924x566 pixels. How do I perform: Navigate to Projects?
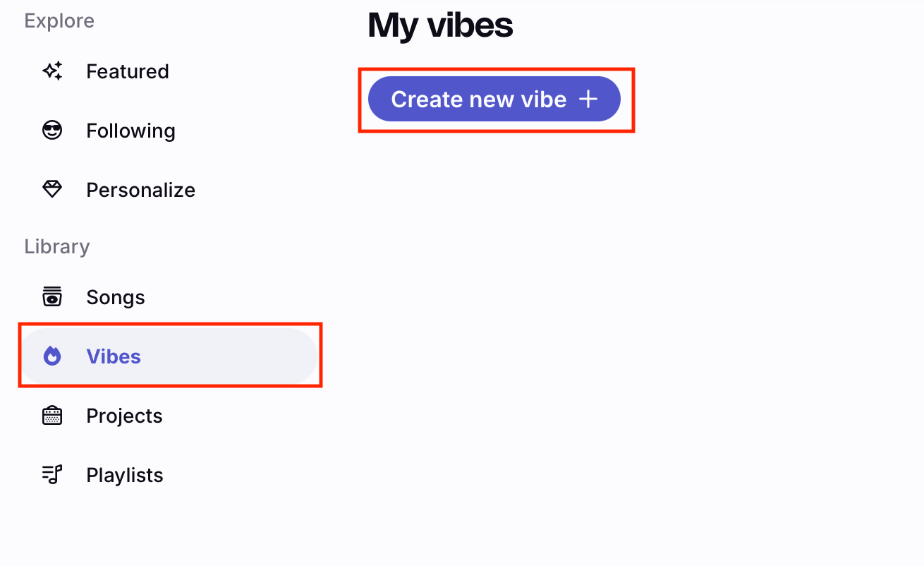124,416
